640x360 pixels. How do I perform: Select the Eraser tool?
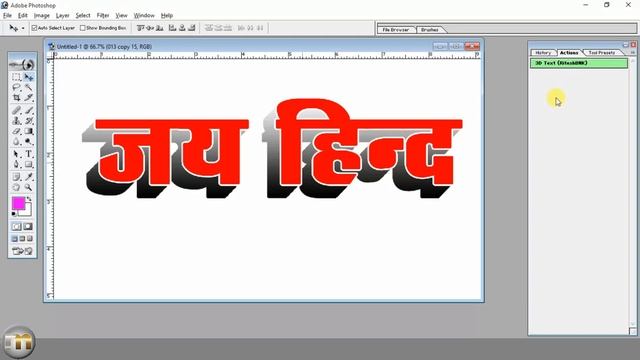16,131
